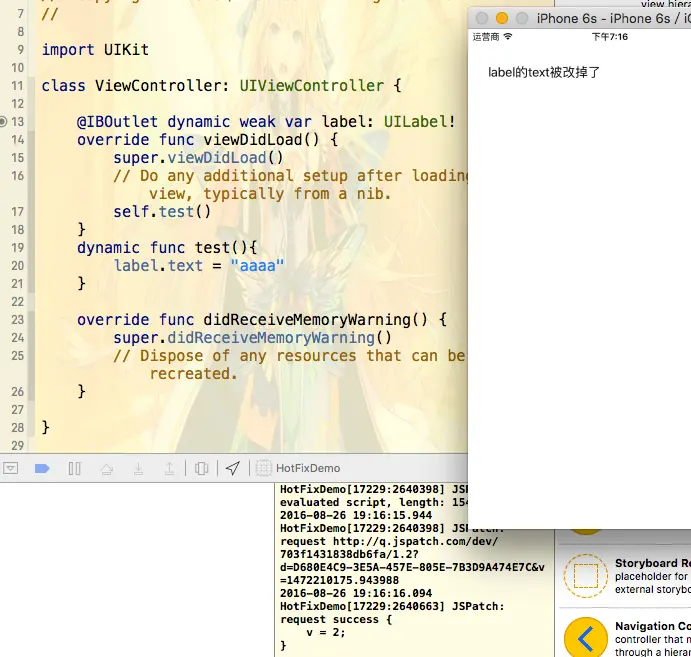
Task: Click the simulator label text 'label的text被改掉了'
Action: 544,72
